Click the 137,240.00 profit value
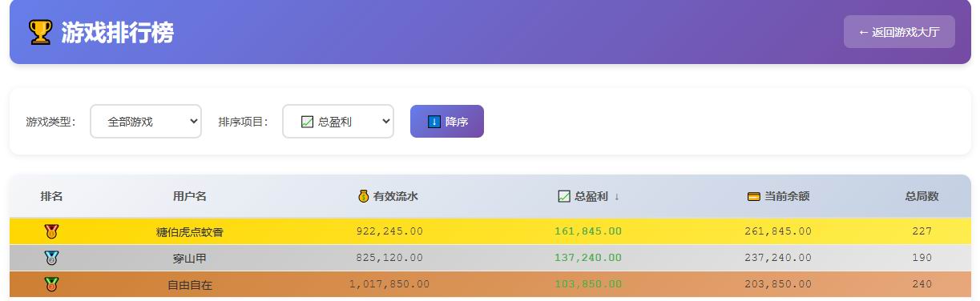Screen dimensions: 980x301 coord(588,258)
